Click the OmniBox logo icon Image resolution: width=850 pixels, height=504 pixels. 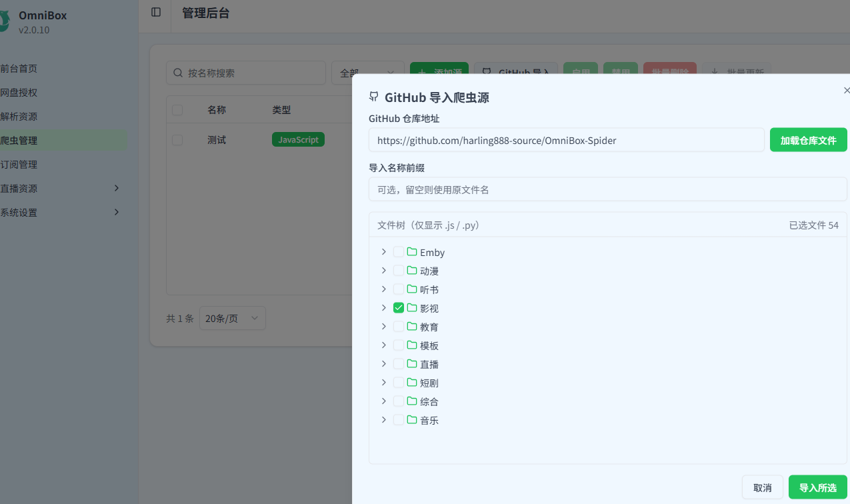point(5,21)
